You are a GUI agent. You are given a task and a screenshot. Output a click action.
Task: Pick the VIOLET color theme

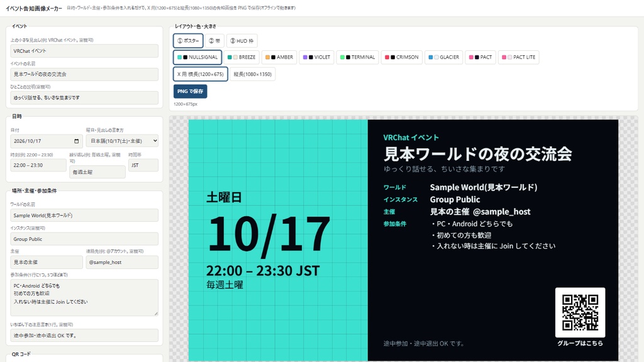[x=317, y=57]
